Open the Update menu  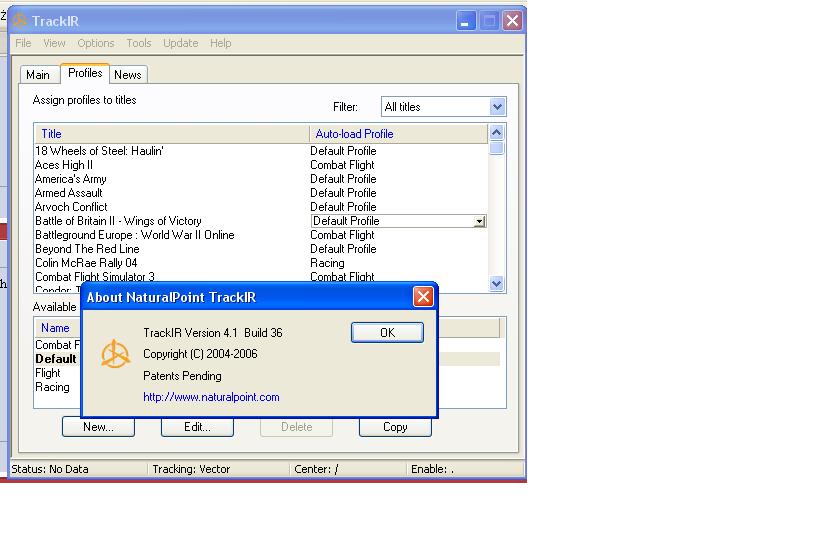(x=181, y=43)
